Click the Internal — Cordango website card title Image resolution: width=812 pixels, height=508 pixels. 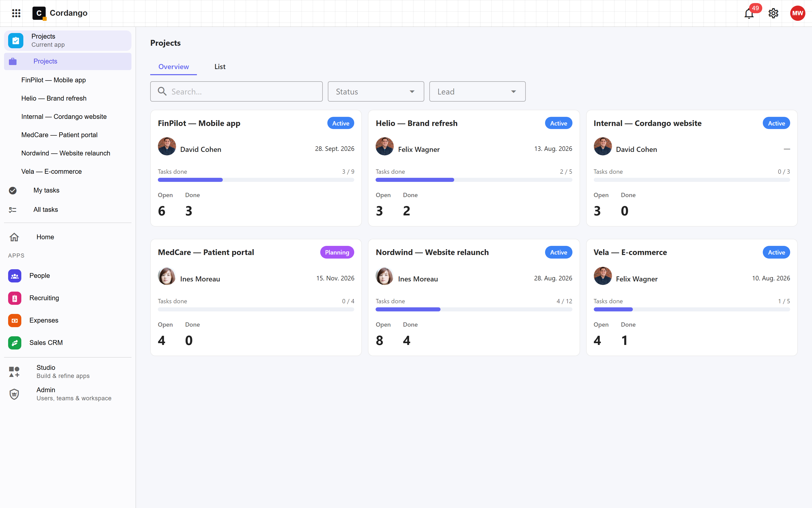point(647,123)
